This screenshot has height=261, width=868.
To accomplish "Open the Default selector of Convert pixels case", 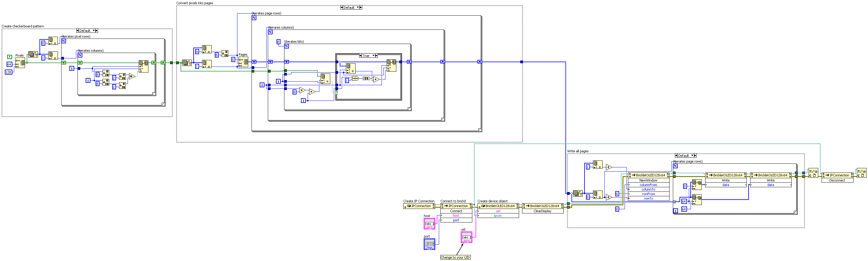I will (x=351, y=8).
